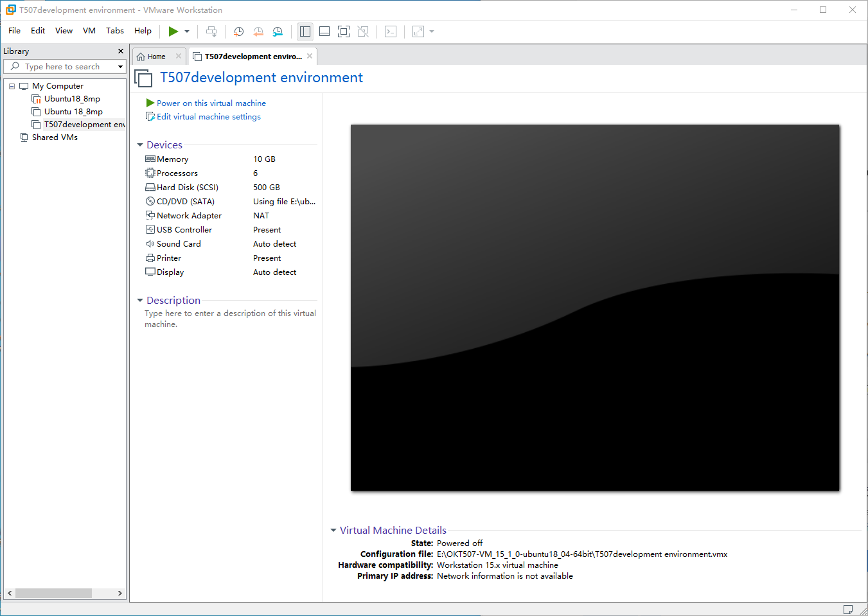Toggle Unity mode icon
Viewport: 868px width, 616px height.
363,31
